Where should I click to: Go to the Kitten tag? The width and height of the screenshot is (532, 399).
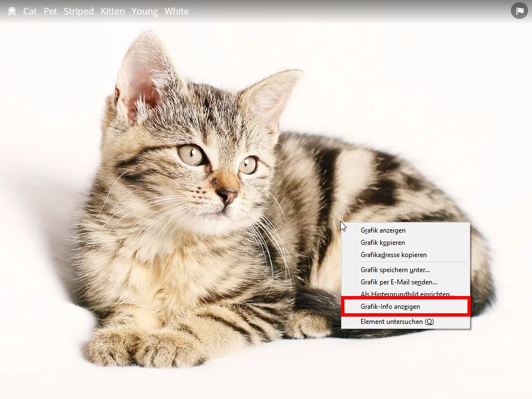coord(112,11)
